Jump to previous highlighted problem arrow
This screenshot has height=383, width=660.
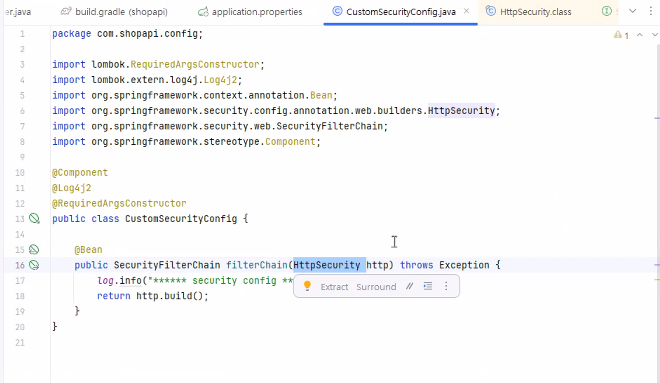click(639, 35)
